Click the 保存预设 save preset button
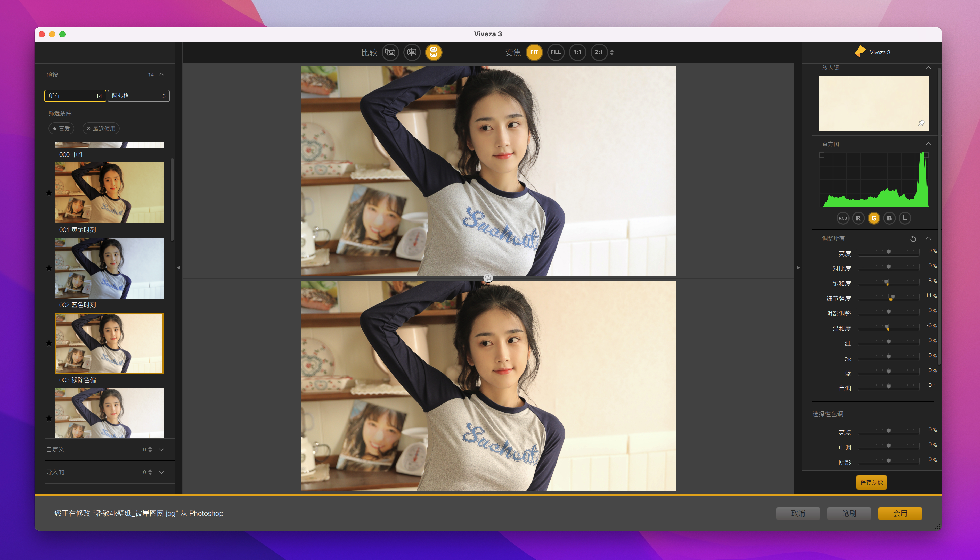This screenshot has width=980, height=560. (x=871, y=482)
